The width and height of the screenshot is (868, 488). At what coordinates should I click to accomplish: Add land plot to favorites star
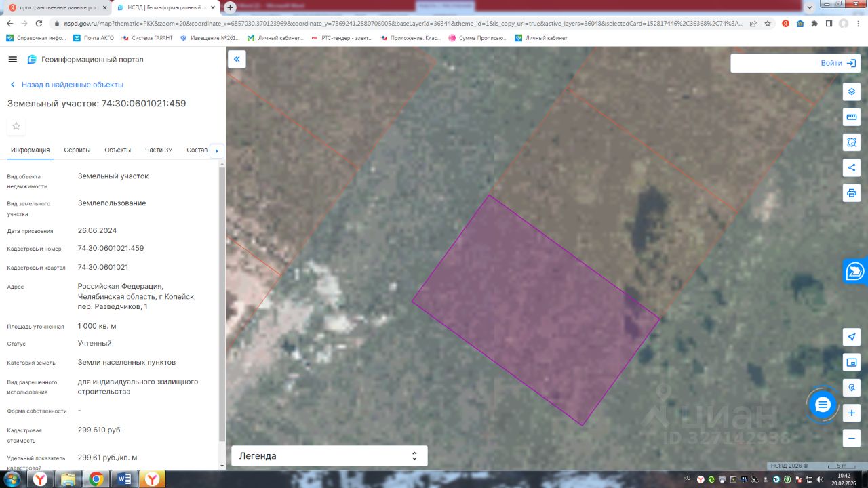pos(16,126)
